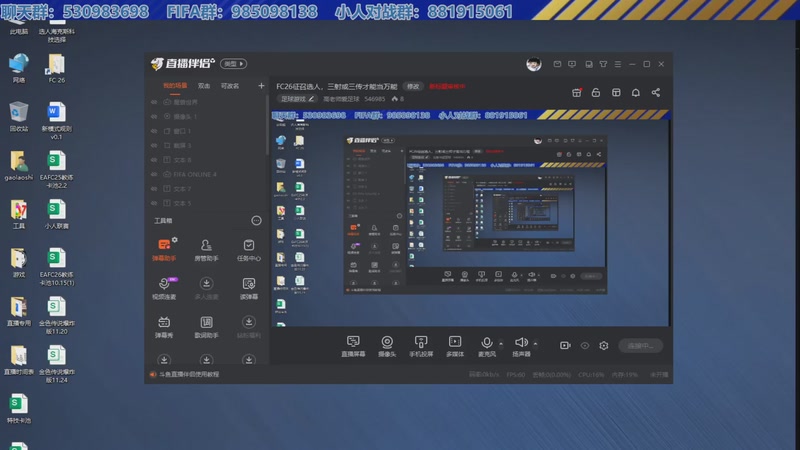The image size is (800, 450).
Task: Add 摄像头 camera source
Action: point(387,346)
